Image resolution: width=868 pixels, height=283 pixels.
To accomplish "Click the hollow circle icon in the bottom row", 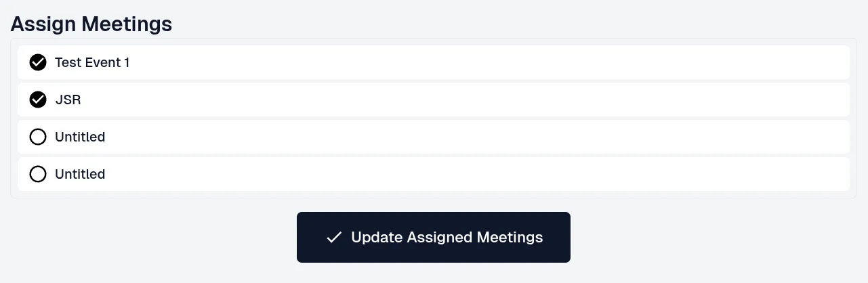I will [x=38, y=174].
